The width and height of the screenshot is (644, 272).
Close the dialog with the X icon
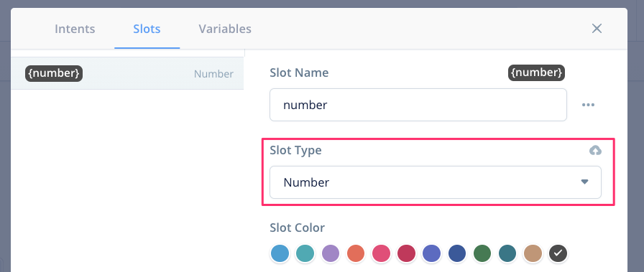[597, 28]
